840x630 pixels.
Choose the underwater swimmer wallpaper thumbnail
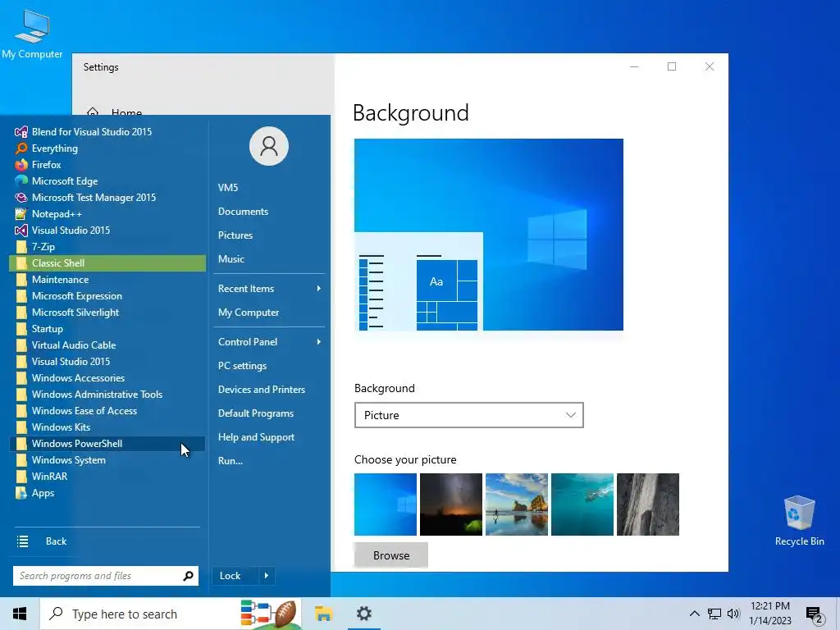tap(582, 504)
